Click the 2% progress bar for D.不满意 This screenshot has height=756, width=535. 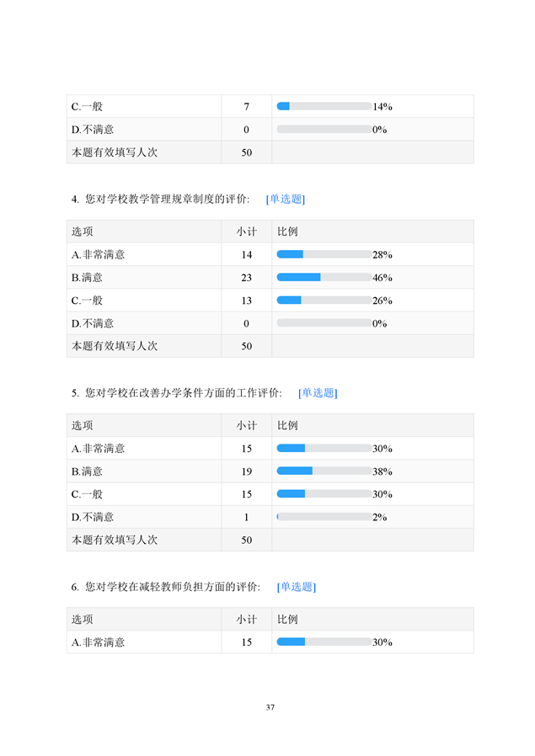click(324, 516)
